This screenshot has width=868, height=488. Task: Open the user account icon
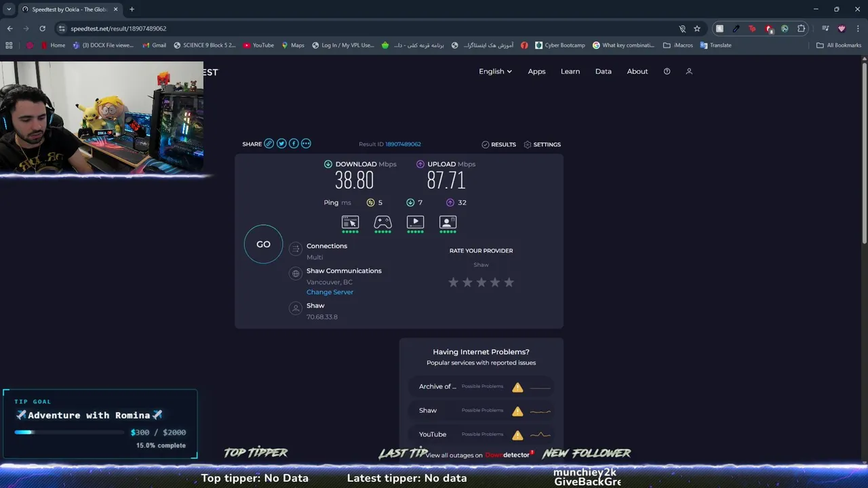689,71
